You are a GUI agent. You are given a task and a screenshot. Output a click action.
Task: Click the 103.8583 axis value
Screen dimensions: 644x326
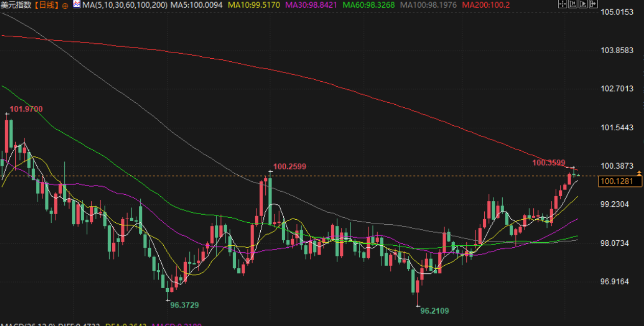[617, 50]
